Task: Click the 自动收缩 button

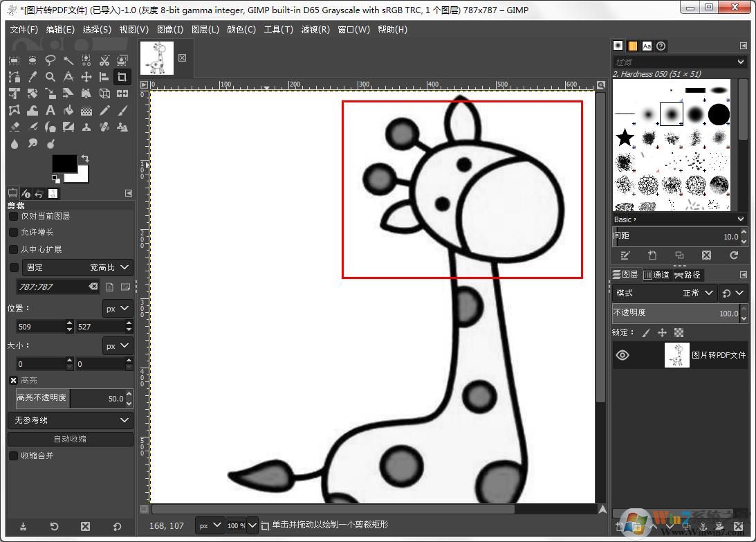Action: [70, 439]
